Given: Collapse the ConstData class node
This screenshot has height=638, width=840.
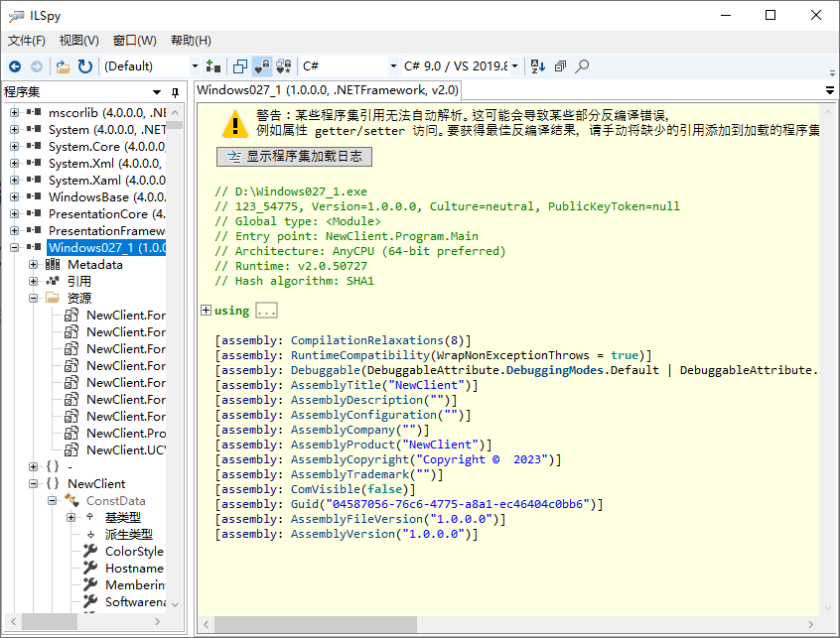Looking at the screenshot, I should [52, 501].
